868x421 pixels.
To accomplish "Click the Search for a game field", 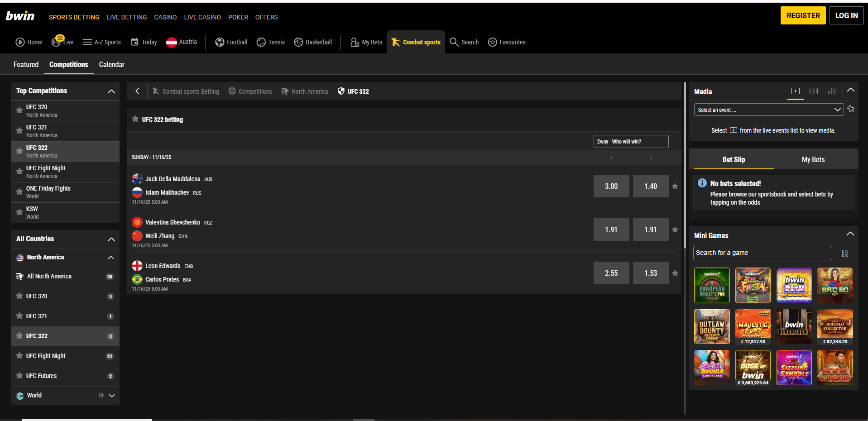I will coord(762,253).
